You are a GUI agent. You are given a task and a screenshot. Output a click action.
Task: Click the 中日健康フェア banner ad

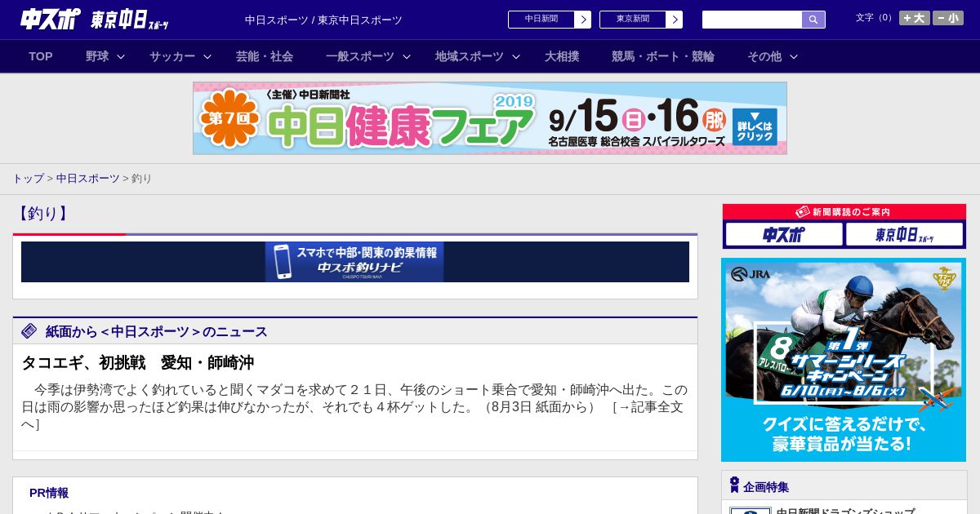pyautogui.click(x=490, y=118)
